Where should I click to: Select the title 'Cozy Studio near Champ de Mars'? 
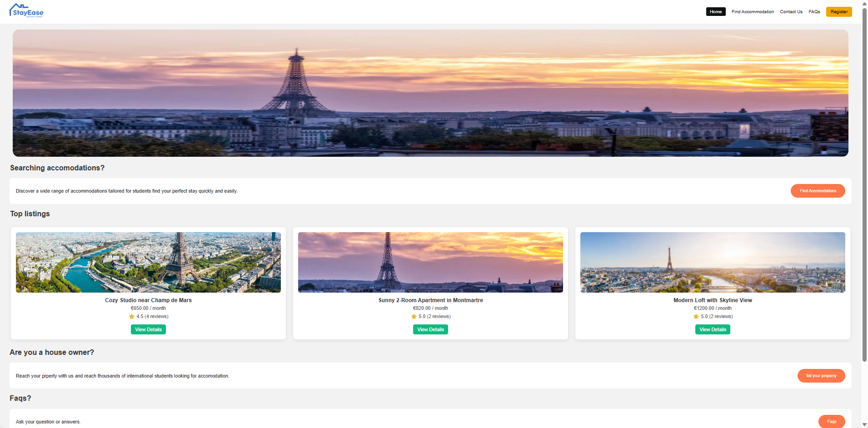tap(148, 300)
